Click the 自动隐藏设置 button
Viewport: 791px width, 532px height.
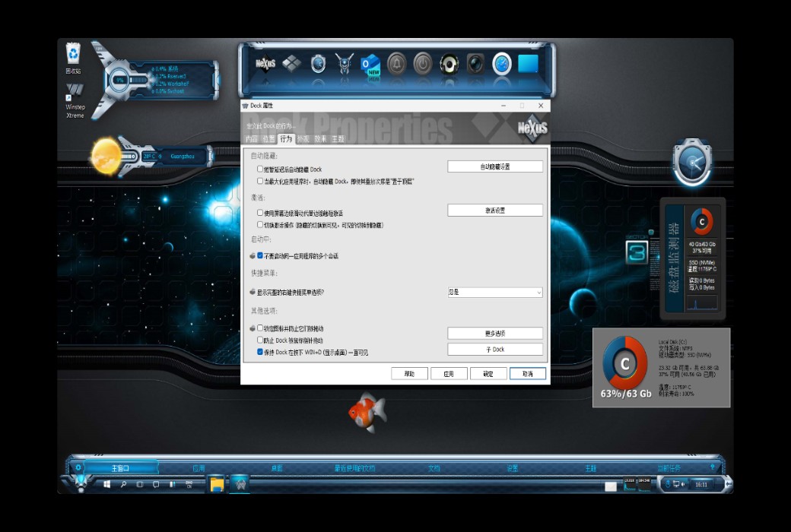tap(495, 166)
